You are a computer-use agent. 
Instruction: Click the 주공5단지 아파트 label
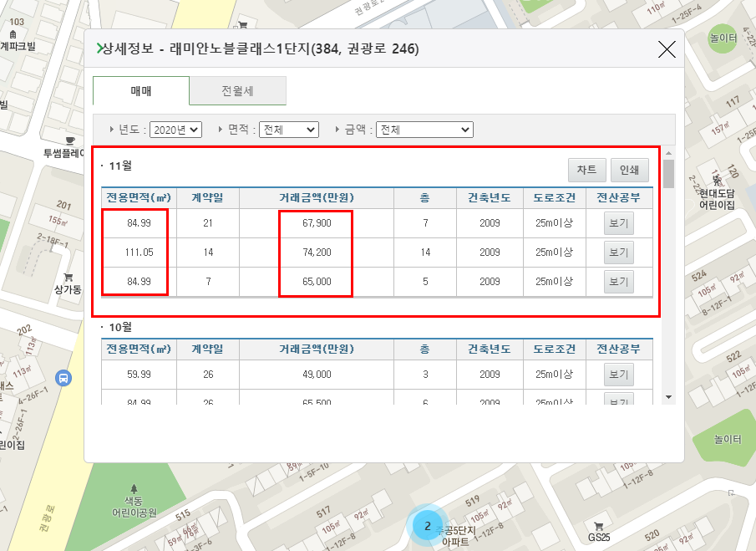[x=455, y=536]
